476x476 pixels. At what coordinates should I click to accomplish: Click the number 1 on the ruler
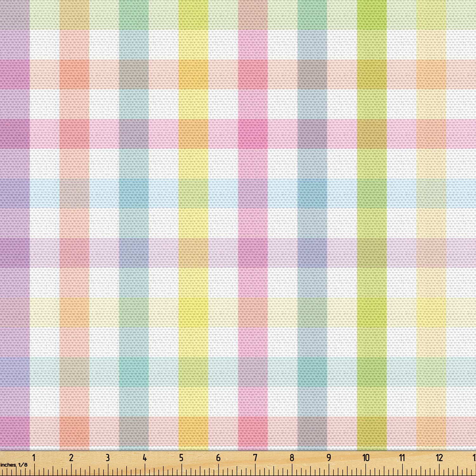[34, 458]
